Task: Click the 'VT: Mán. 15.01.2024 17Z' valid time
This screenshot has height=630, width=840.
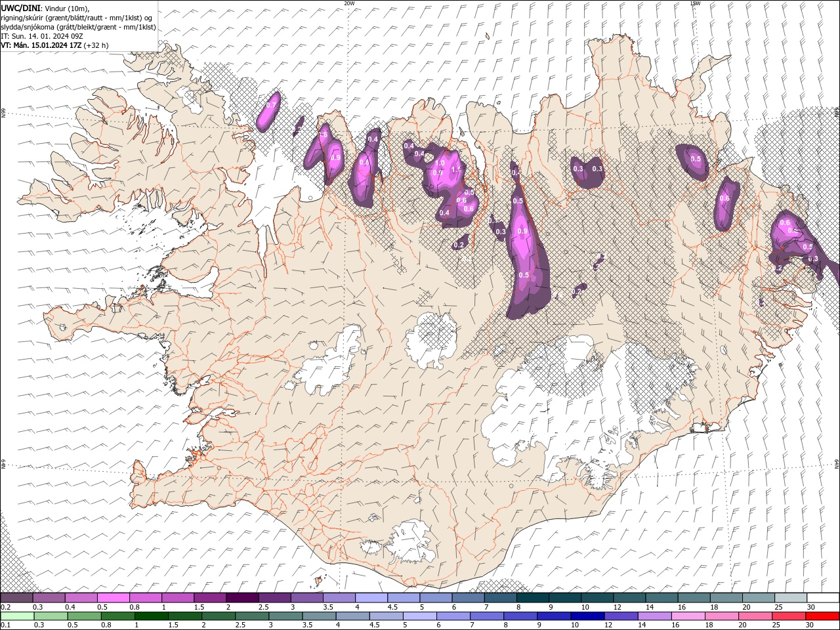Action: 41,45
